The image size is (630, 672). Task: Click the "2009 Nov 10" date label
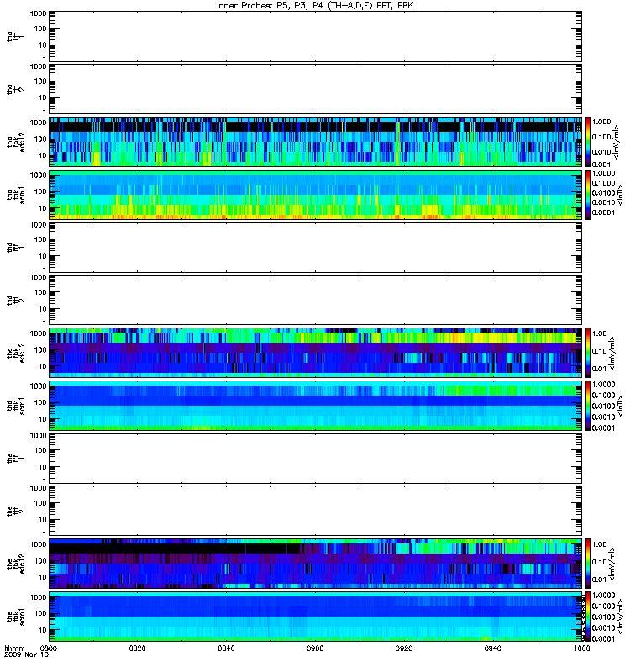coord(27,654)
